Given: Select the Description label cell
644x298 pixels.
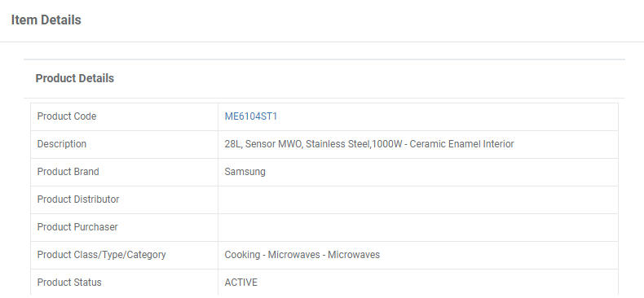Looking at the screenshot, I should pyautogui.click(x=124, y=144).
